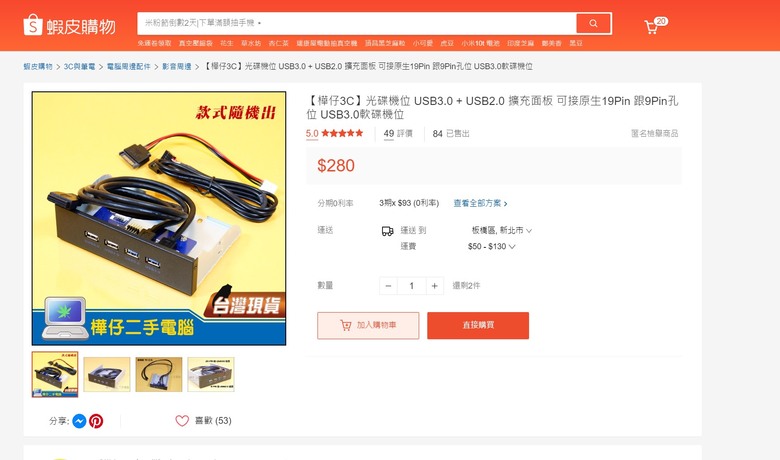Open the shopping cart icon

[651, 27]
